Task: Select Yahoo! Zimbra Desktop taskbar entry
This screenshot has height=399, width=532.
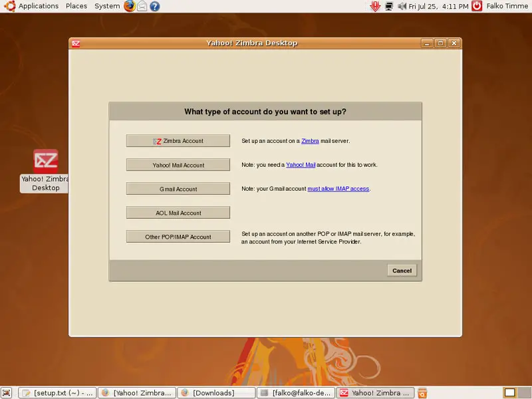Action: click(375, 393)
